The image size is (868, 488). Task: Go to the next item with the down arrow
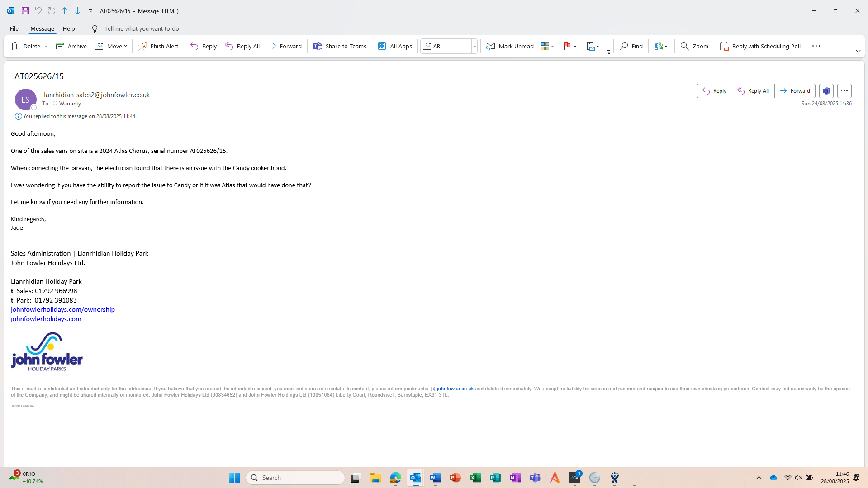[78, 11]
